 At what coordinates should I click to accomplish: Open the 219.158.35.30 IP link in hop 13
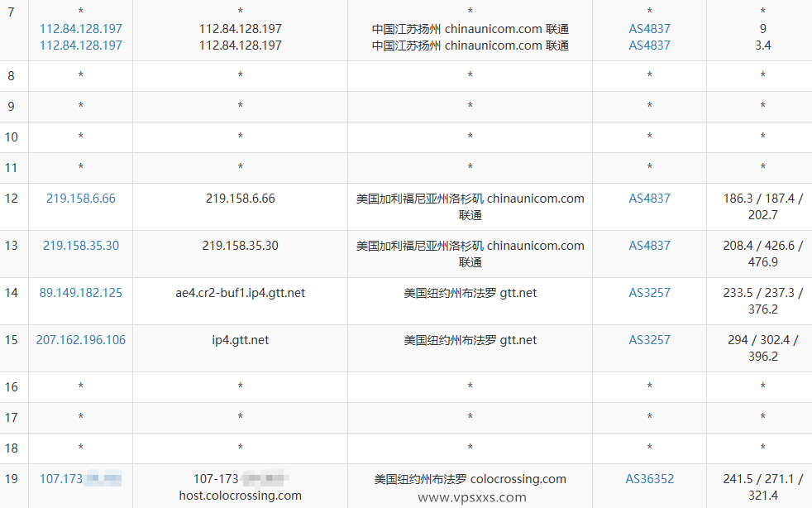click(x=81, y=246)
